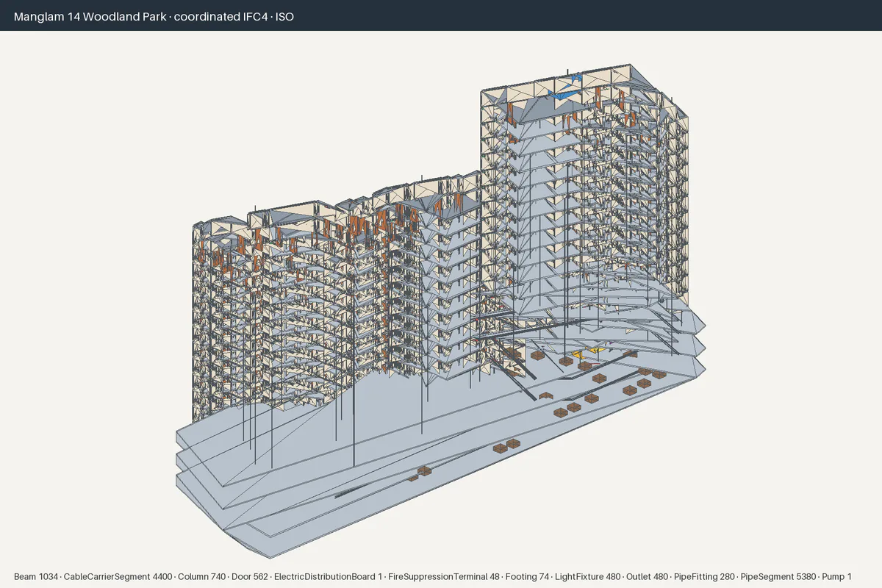Screen dimensions: 882x588
Task: Select 'ElectricDistributionBoard 1' in the legend
Action: pyautogui.click(x=328, y=577)
